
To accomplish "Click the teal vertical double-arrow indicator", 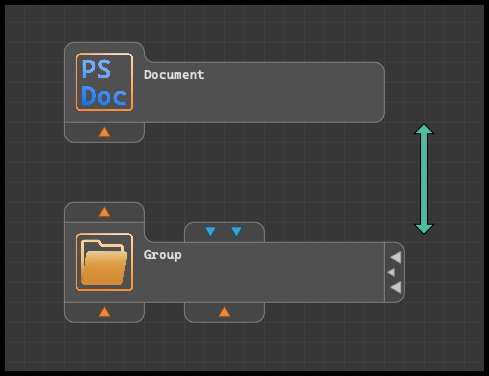I will [x=424, y=179].
